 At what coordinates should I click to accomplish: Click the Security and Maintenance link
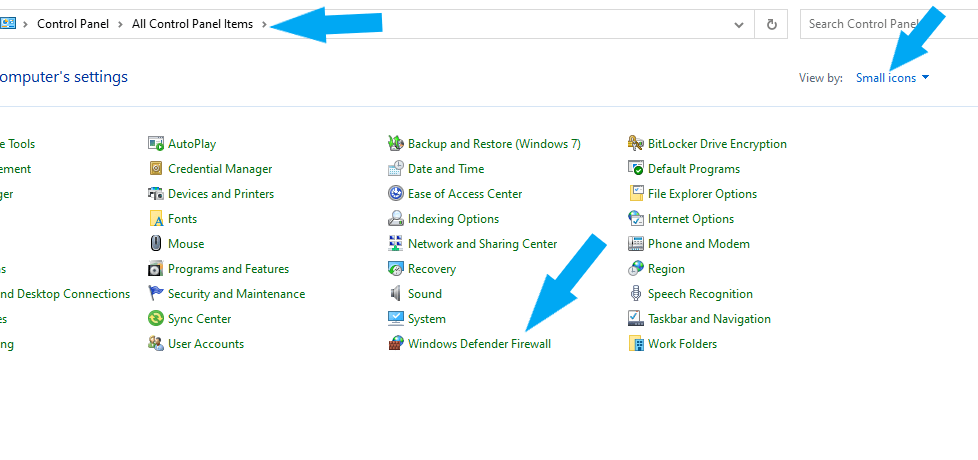[x=236, y=294]
